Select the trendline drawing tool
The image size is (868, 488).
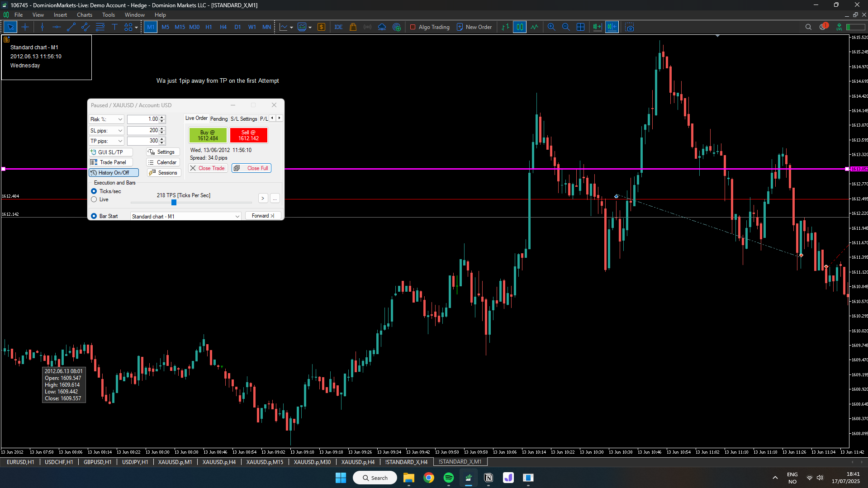[71, 27]
